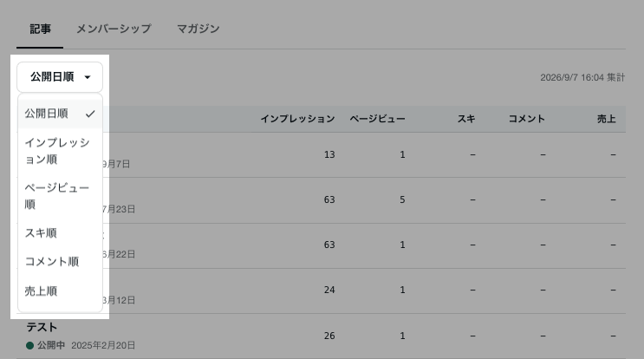Click the caret arrow on 公開日順 button
This screenshot has height=359, width=644.
[x=87, y=77]
